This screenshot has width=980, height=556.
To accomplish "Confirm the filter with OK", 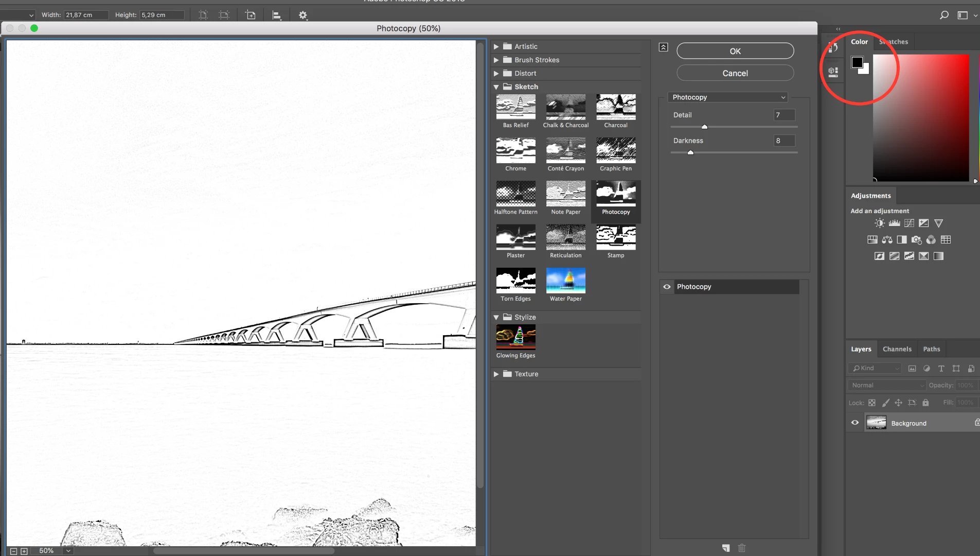I will 735,51.
